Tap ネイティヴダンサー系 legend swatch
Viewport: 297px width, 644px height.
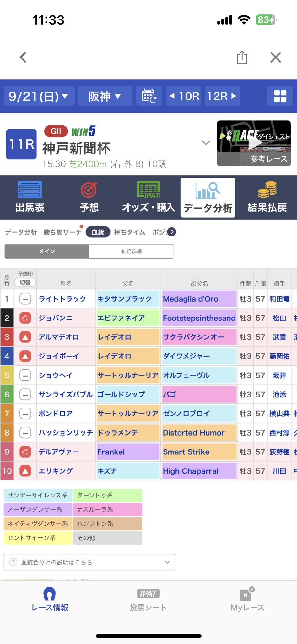point(38,524)
